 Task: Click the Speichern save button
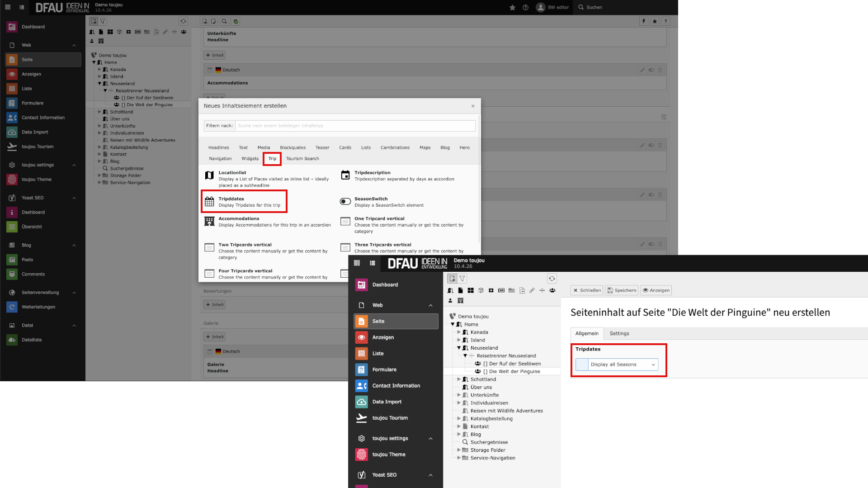pyautogui.click(x=622, y=290)
